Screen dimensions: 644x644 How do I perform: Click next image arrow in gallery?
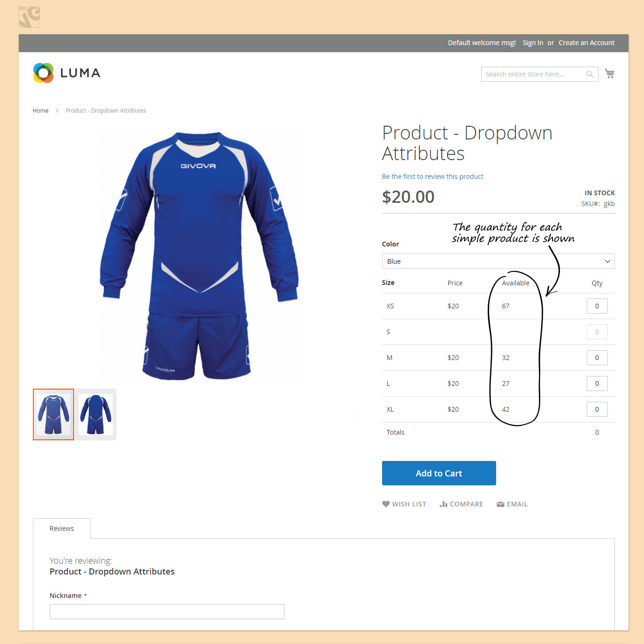pos(357,414)
